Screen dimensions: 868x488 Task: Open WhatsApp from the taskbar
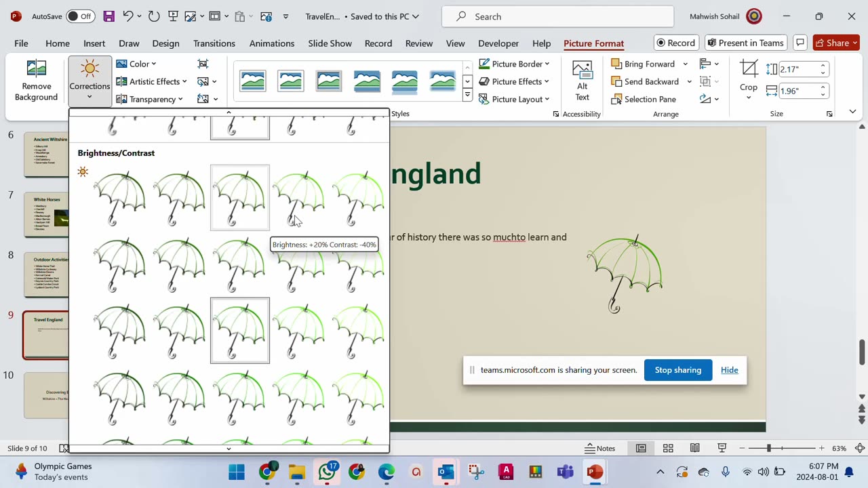(x=328, y=472)
